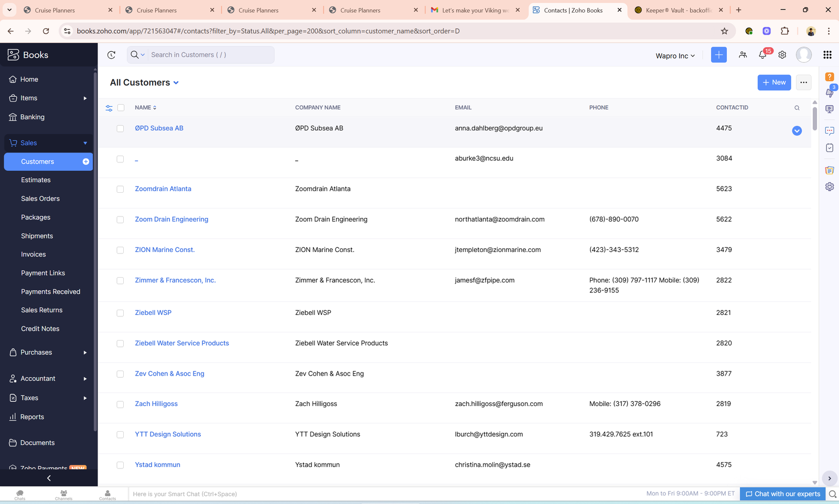
Task: Sort by the NAME column header
Action: coord(145,108)
